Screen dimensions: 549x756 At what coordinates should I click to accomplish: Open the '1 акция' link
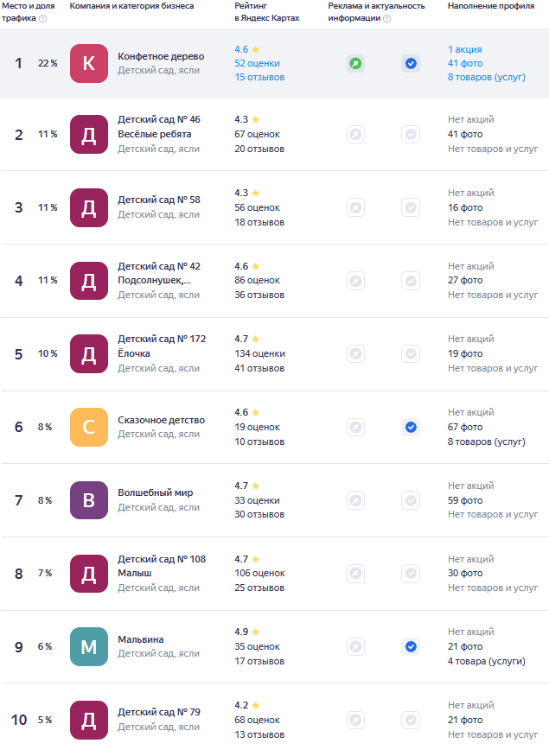tap(464, 49)
